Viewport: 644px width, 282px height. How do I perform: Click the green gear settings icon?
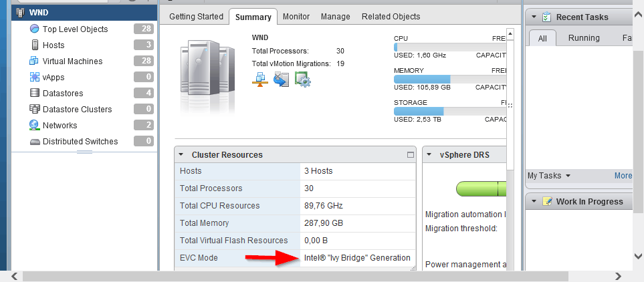[303, 80]
